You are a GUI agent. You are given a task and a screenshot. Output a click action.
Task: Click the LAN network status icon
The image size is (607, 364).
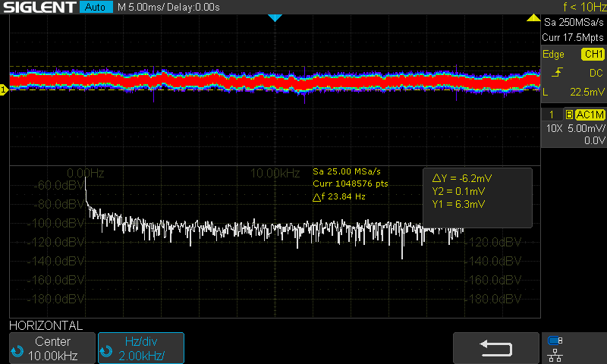[555, 355]
